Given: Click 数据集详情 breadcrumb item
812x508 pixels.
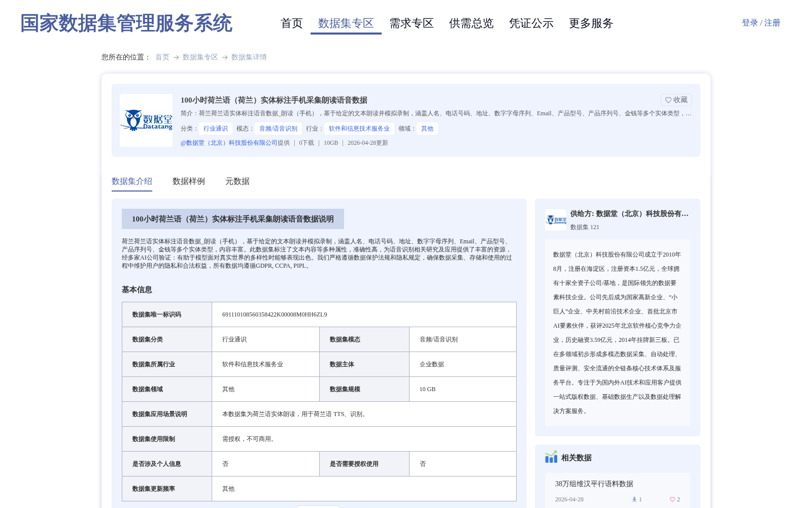Looking at the screenshot, I should (249, 57).
